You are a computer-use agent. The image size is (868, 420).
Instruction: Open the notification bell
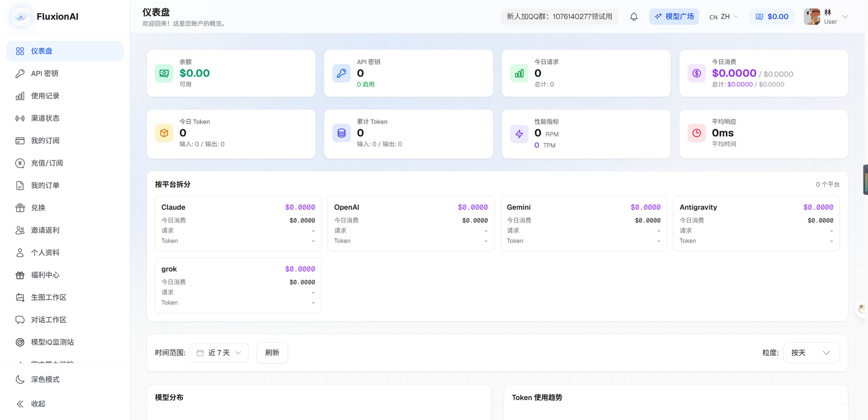(x=634, y=17)
